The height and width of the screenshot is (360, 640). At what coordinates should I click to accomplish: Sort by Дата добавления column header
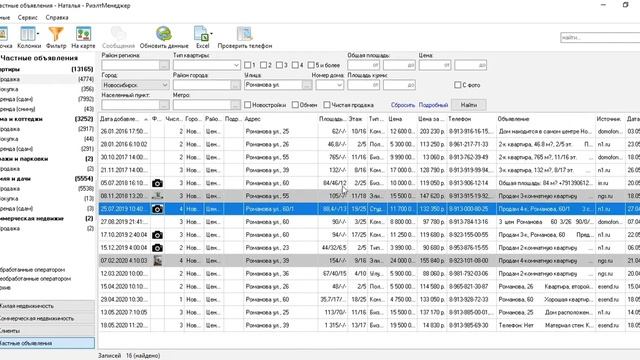coord(124,119)
